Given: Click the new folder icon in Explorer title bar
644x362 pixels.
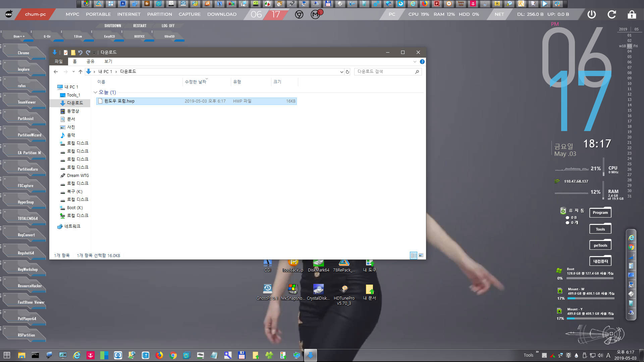Looking at the screenshot, I should coord(73,52).
